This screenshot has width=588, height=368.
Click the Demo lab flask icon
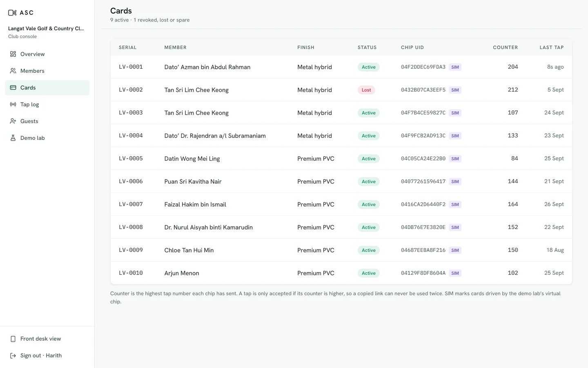click(x=13, y=138)
